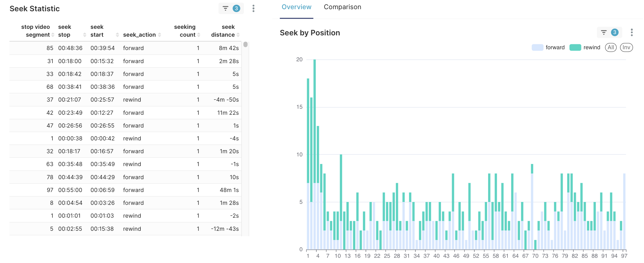The height and width of the screenshot is (263, 644).
Task: Click the seek distance cell -12m -43s
Action: [225, 229]
